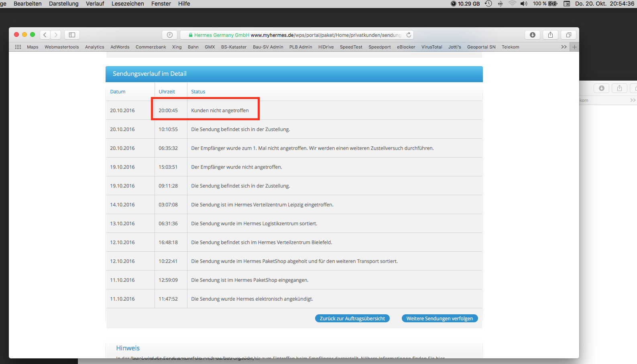Open the Bau-SV Admin bookmark
The height and width of the screenshot is (364, 637).
(x=268, y=47)
